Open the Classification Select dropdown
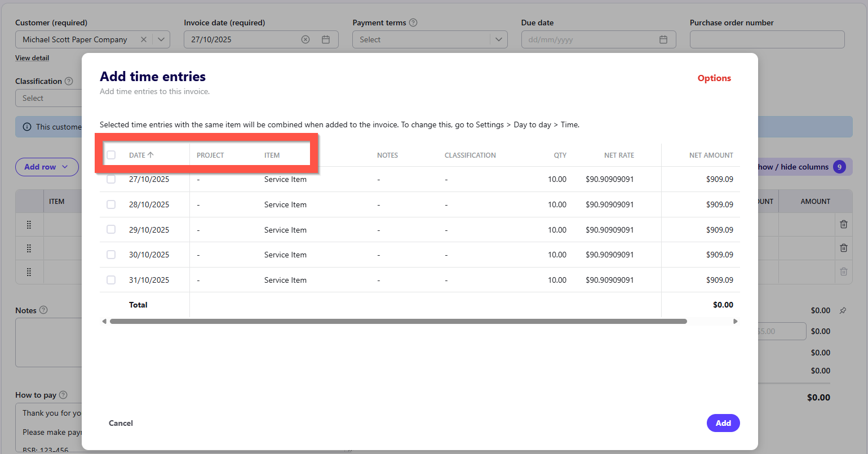Screen dimensions: 868x454 [48, 98]
